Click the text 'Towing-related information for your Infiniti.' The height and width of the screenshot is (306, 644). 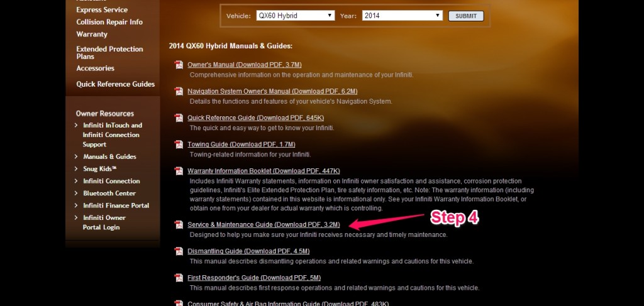pyautogui.click(x=250, y=155)
